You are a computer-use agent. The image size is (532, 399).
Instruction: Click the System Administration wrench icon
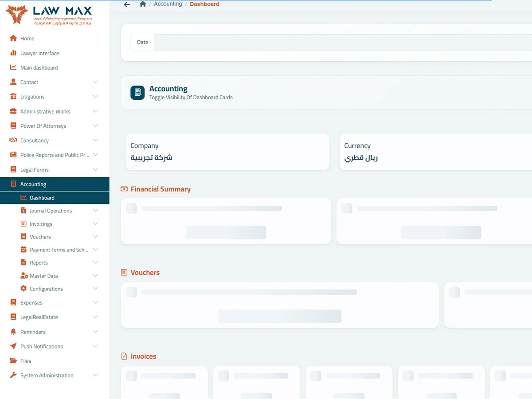[x=13, y=376]
